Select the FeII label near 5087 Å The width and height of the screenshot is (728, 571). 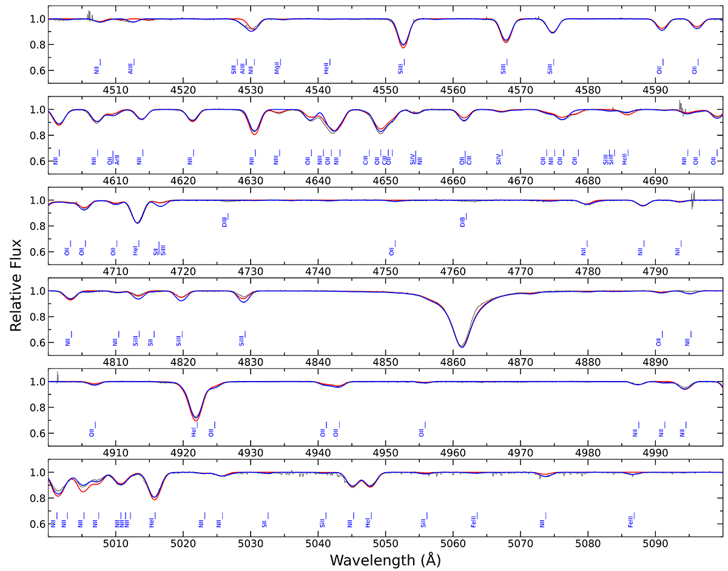pos(631,521)
